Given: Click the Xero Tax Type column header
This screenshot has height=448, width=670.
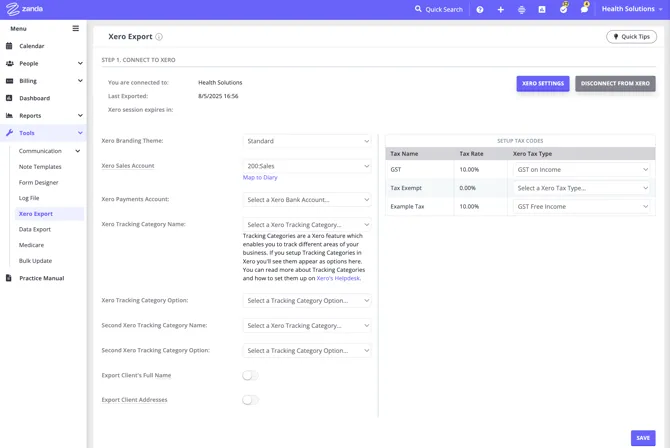Looking at the screenshot, I should pos(532,153).
